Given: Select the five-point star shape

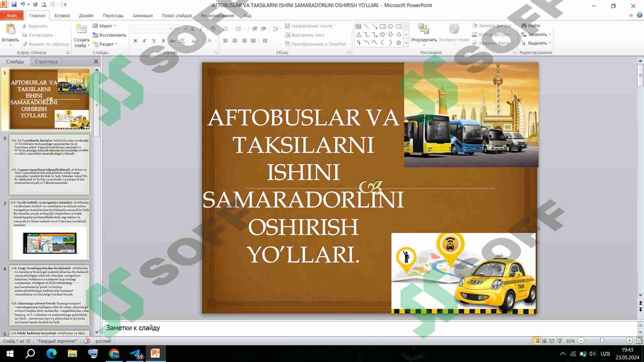Looking at the screenshot, I should 399,43.
